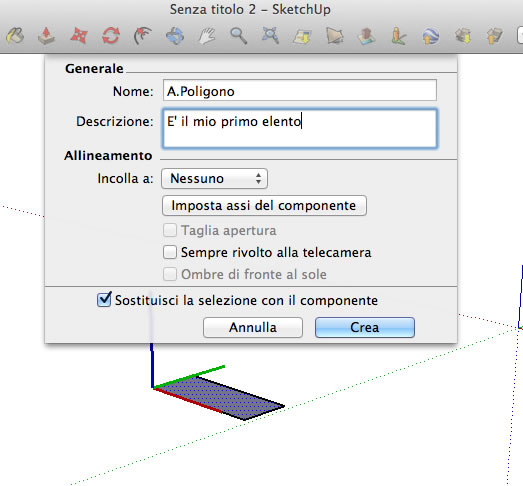This screenshot has width=523, height=486.
Task: Select the Push/Pull tool
Action: pos(46,36)
